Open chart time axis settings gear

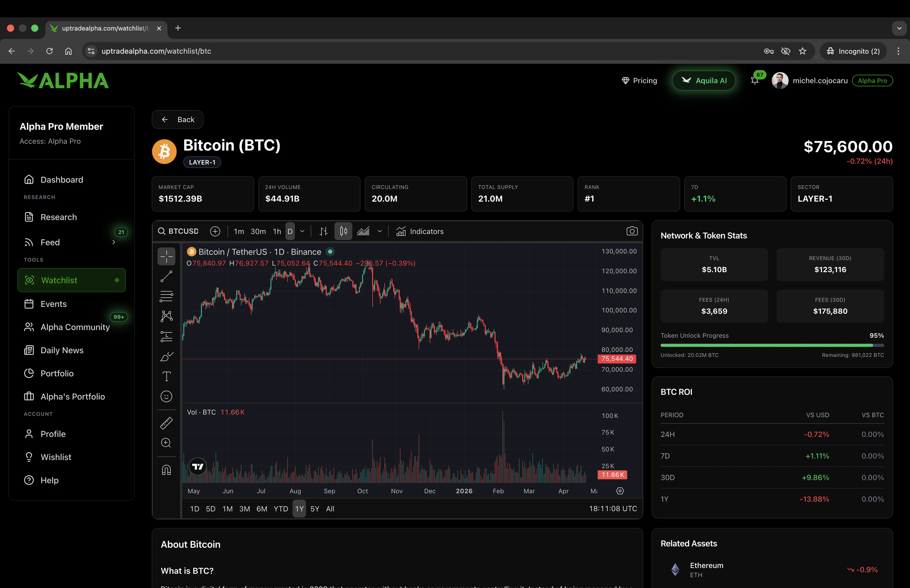pyautogui.click(x=620, y=491)
